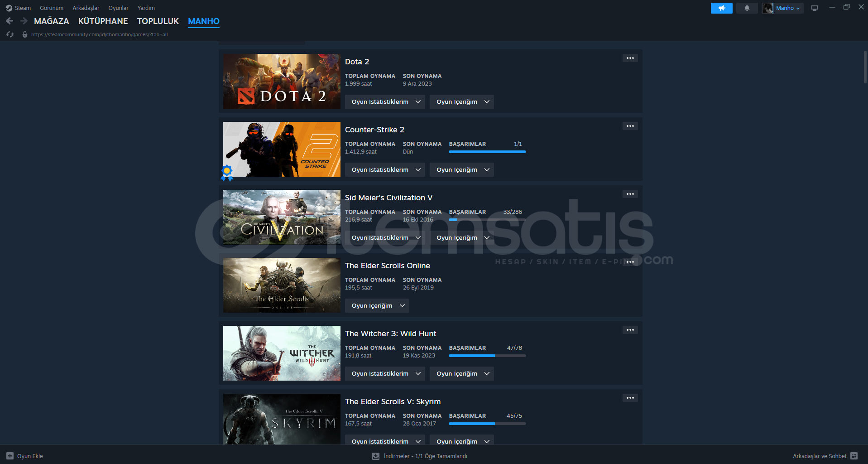The image size is (868, 464).
Task: Expand Oyun İçeriğim for Counter-Strike 2
Action: tap(462, 169)
